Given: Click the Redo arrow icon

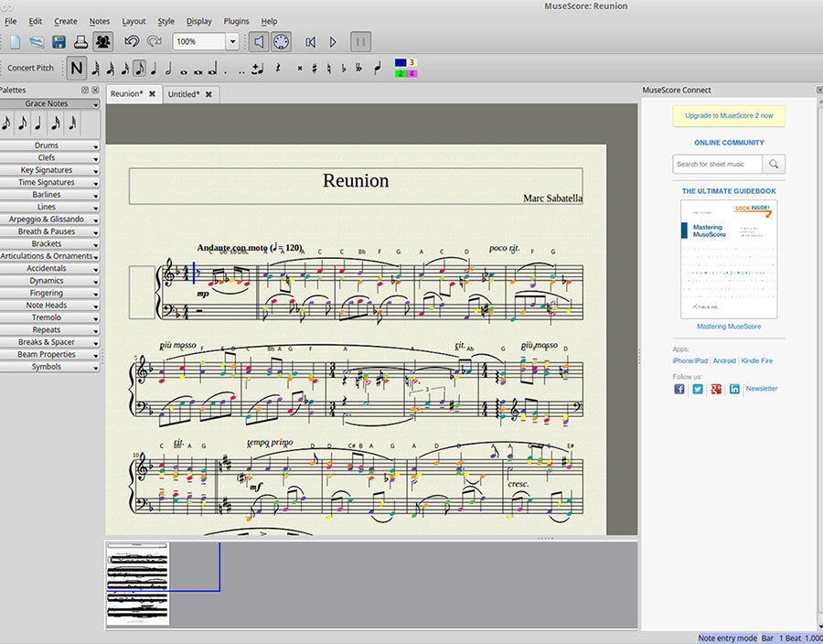Looking at the screenshot, I should 155,41.
